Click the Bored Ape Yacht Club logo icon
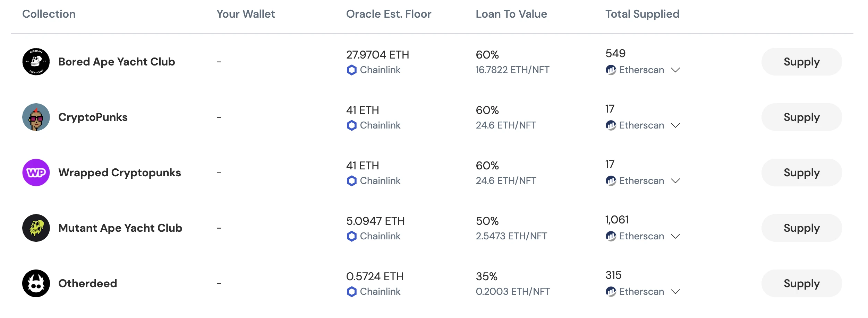 coord(36,62)
